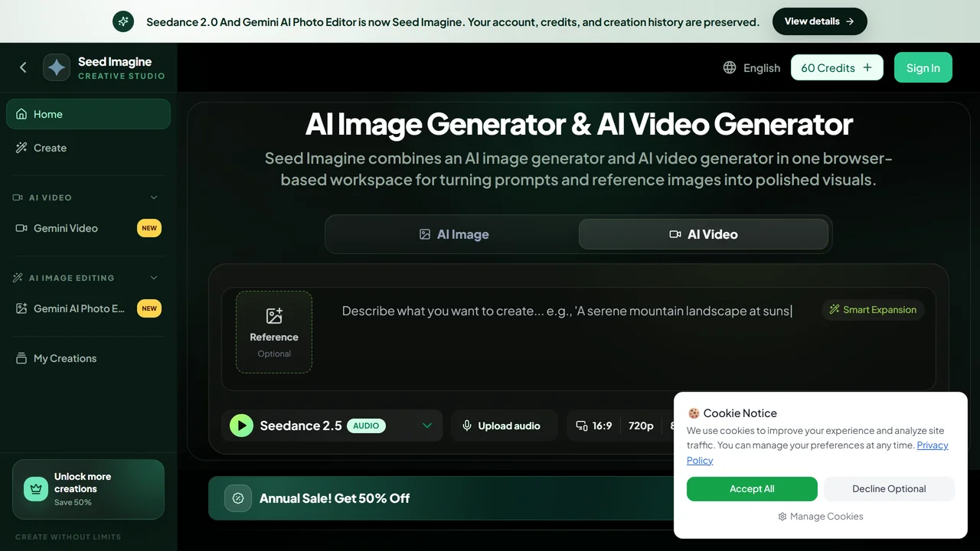Click the Create magic wand icon
Screen dimensions: 980x551
point(21,148)
